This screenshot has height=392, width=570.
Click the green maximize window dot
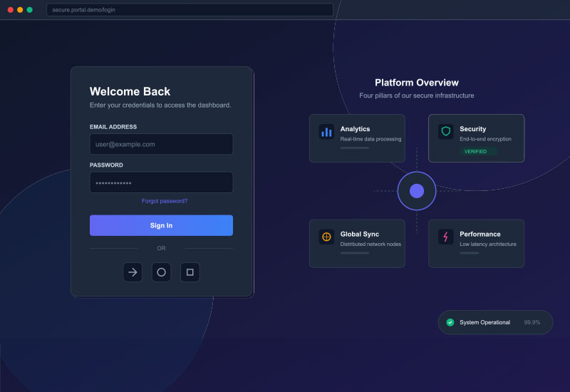point(29,10)
